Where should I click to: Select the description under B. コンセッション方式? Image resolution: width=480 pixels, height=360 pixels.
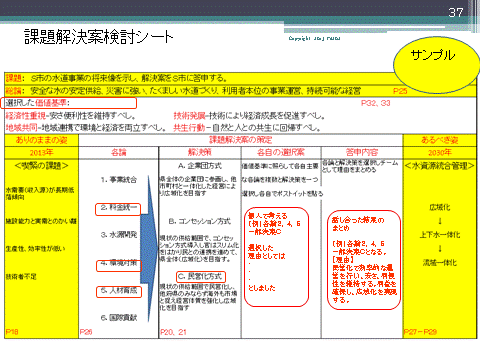click(x=199, y=248)
